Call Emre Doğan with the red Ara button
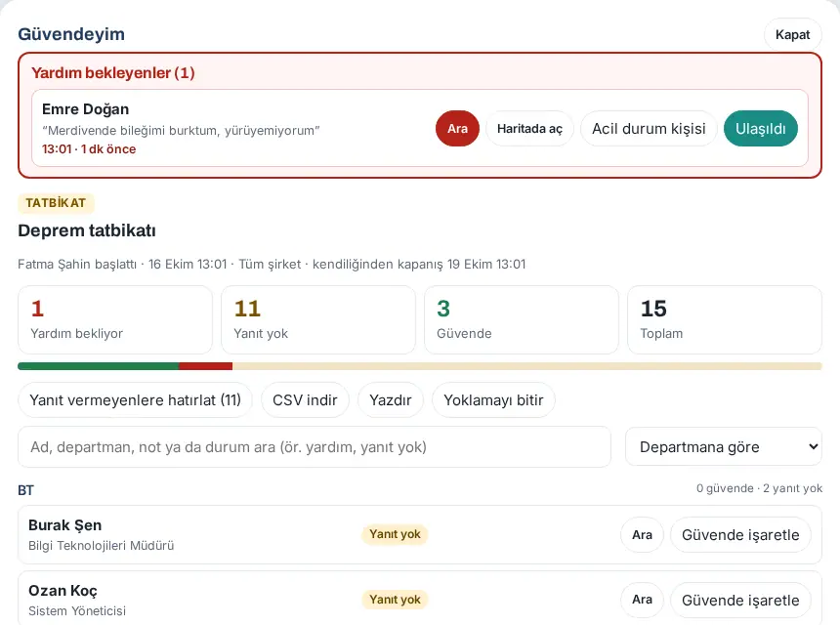This screenshot has height=625, width=840. coord(457,129)
